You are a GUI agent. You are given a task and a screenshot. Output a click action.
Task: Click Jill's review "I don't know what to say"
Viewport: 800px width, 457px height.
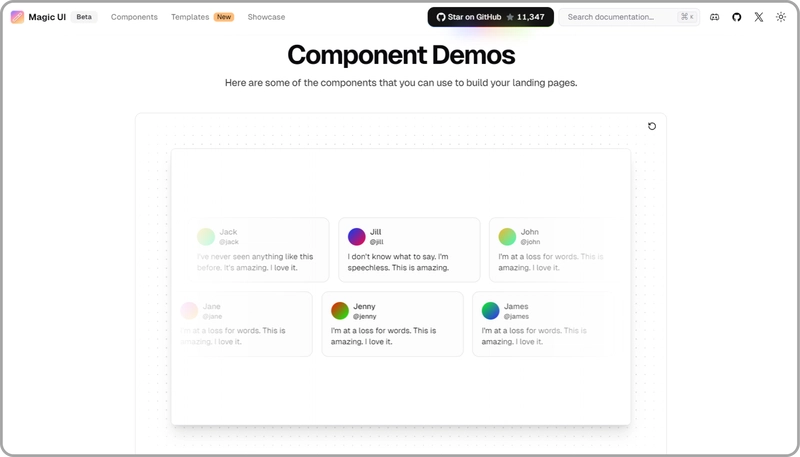[x=398, y=262]
